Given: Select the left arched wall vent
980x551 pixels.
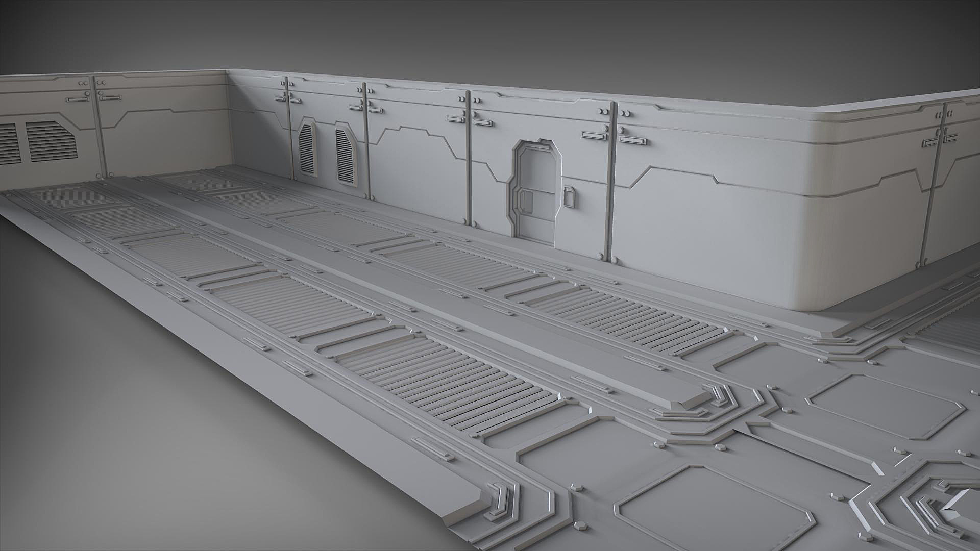Looking at the screenshot, I should point(308,148).
